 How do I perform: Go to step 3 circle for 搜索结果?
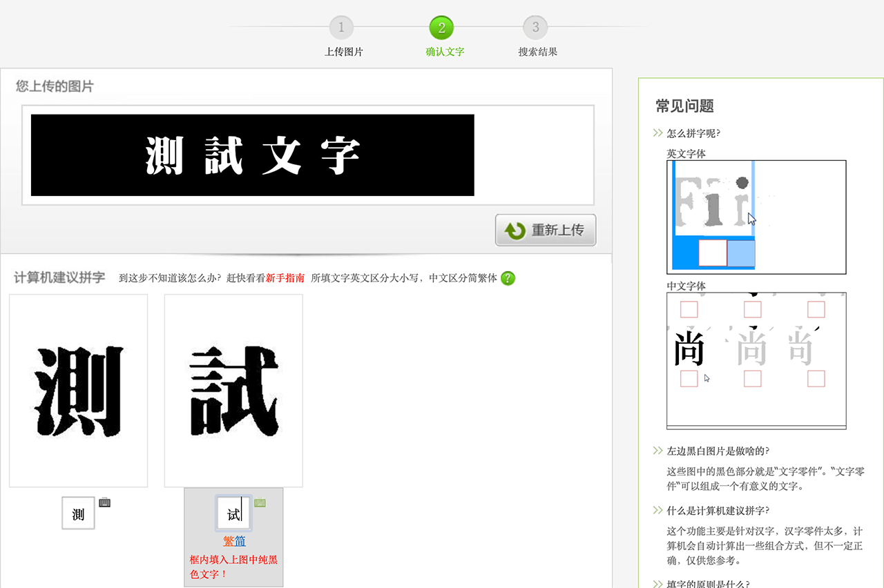click(535, 28)
